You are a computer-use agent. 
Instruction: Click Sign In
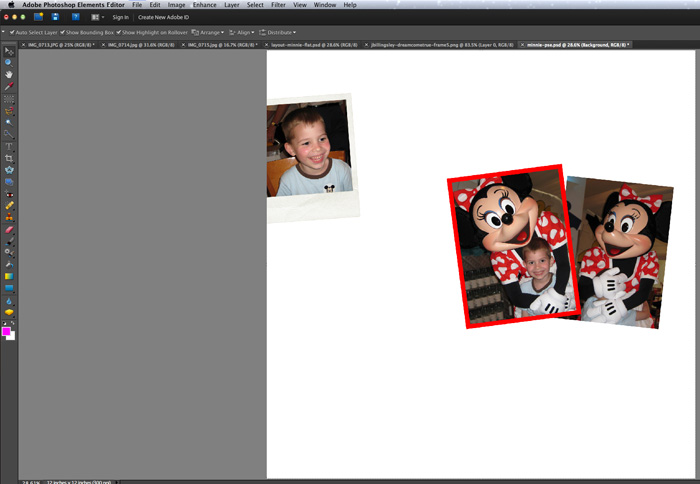pos(121,17)
